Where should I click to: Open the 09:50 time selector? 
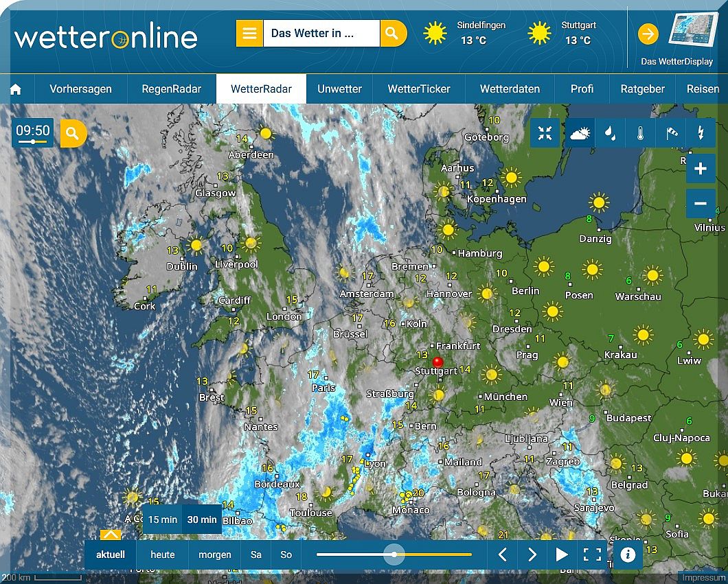(33, 132)
